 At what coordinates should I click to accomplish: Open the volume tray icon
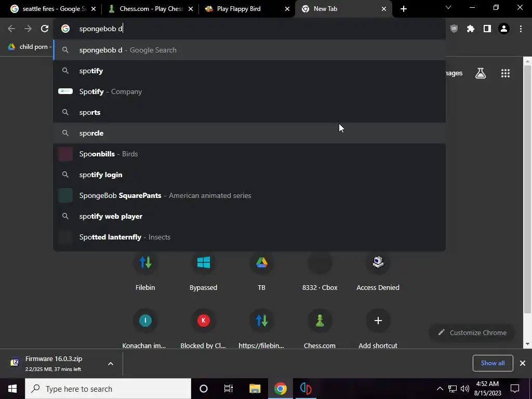465,389
